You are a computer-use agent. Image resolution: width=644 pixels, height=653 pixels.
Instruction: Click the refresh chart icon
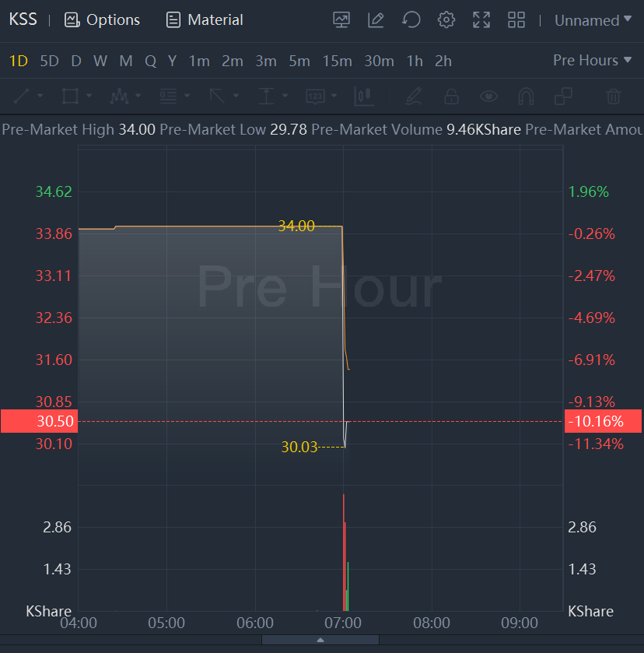coord(411,19)
